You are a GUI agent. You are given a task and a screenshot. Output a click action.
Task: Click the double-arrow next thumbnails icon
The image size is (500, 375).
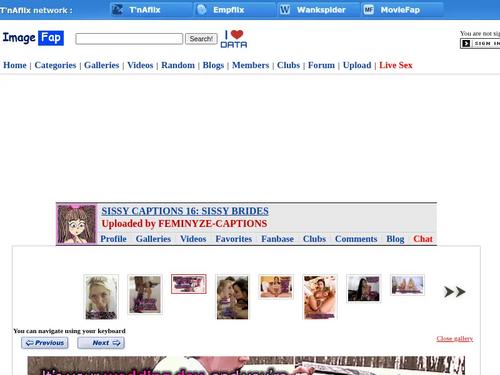pyautogui.click(x=455, y=292)
